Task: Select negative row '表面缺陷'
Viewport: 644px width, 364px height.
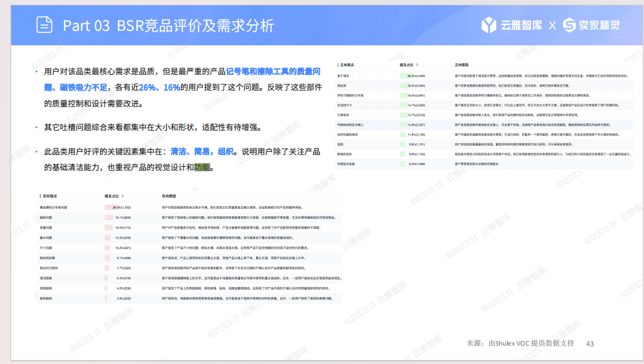Action: pyautogui.click(x=189, y=288)
